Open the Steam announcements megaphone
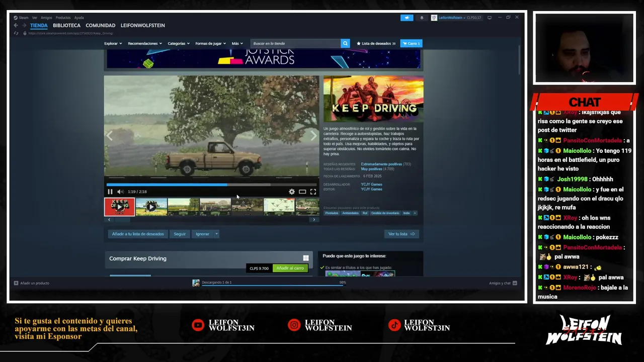The height and width of the screenshot is (362, 644). click(407, 18)
